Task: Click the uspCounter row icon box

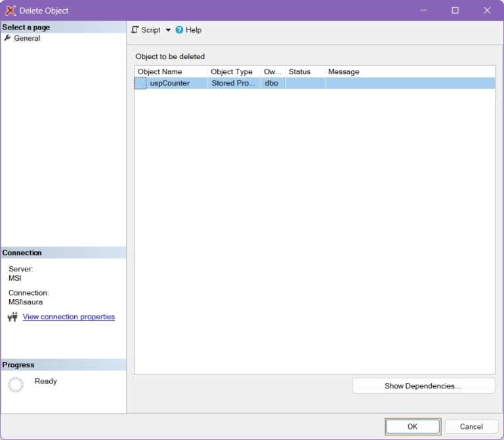Action: (140, 83)
